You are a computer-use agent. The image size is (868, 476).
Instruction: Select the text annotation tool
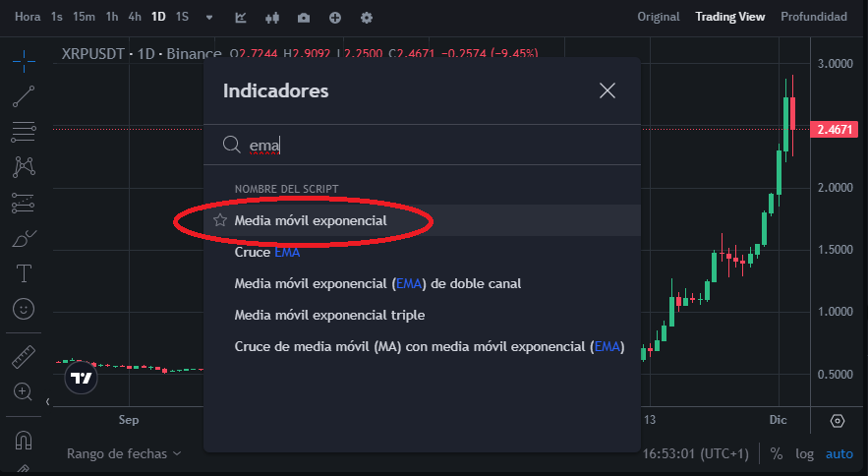24,273
